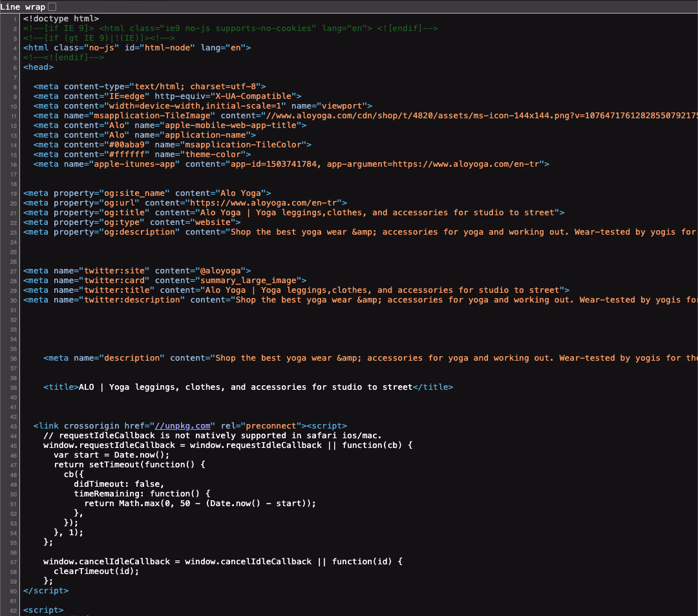The width and height of the screenshot is (698, 616).
Task: Click 'var start = Date.now();' code line
Action: (x=112, y=455)
